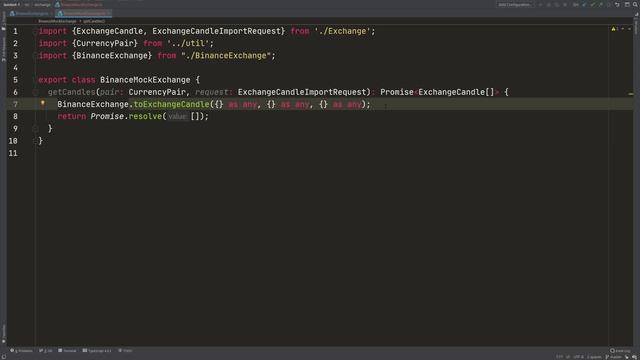Click CurrencyPair in the line 2 import
This screenshot has width=640, height=360.
point(104,43)
